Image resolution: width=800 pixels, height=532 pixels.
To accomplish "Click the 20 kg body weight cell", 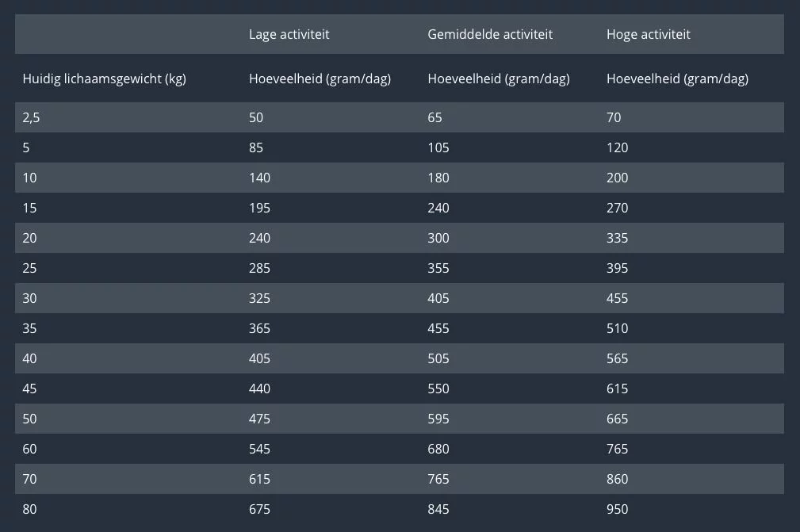I will (x=29, y=238).
